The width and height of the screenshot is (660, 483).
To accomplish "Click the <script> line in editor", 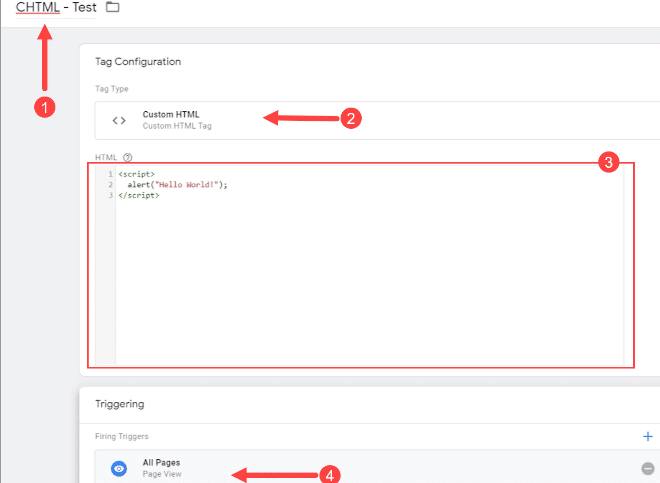I will [136, 174].
